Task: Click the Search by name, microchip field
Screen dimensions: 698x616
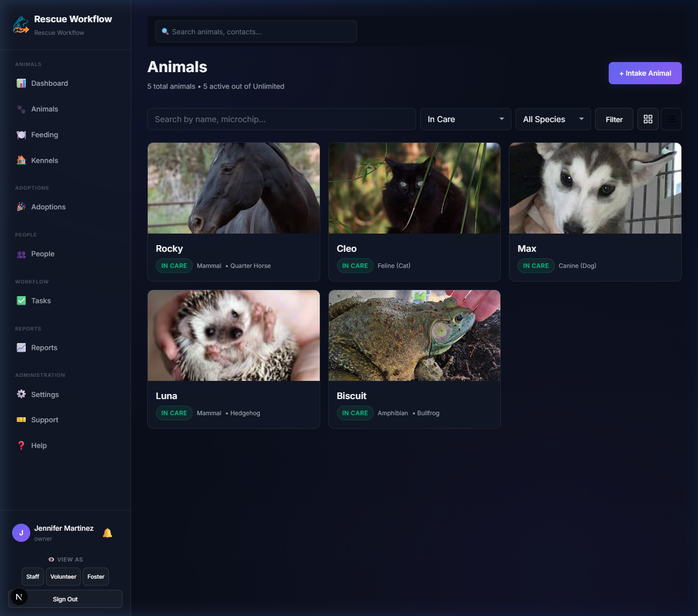Action: pyautogui.click(x=281, y=119)
